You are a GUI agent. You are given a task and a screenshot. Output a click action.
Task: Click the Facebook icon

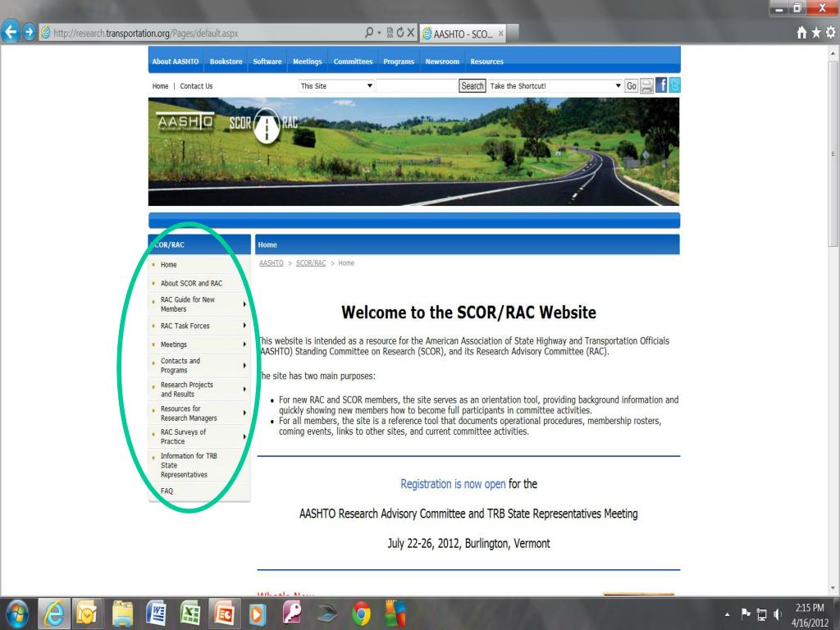point(661,85)
